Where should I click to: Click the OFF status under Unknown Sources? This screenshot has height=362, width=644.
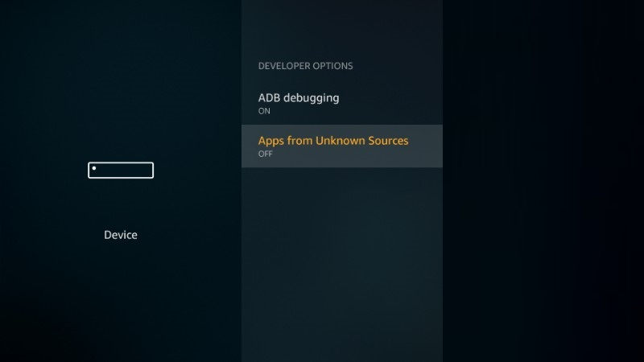266,154
